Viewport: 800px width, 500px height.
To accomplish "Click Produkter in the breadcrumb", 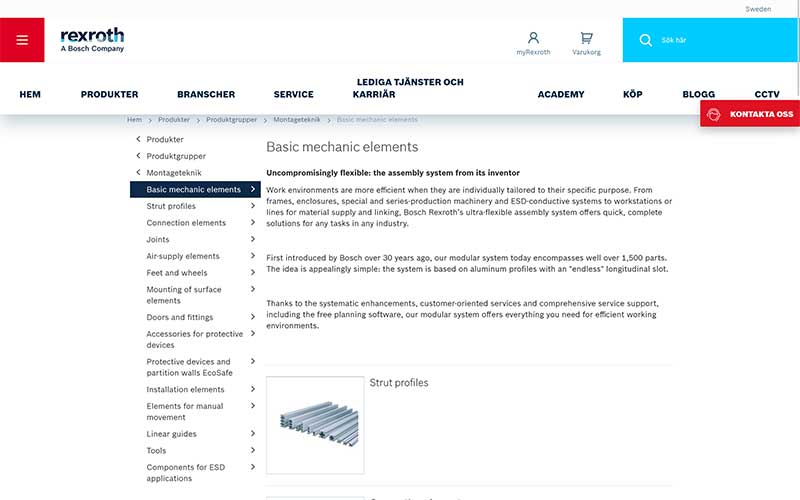I will (173, 119).
